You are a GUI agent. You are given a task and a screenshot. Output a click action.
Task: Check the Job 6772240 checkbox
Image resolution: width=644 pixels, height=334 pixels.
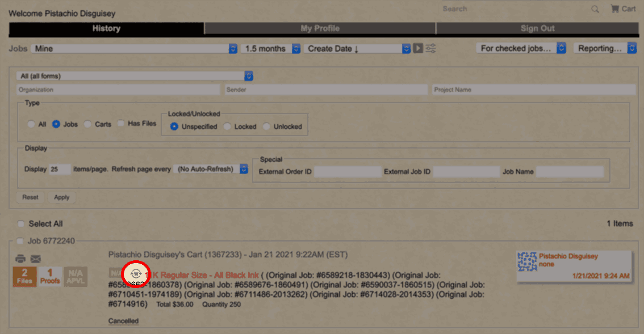(20, 241)
